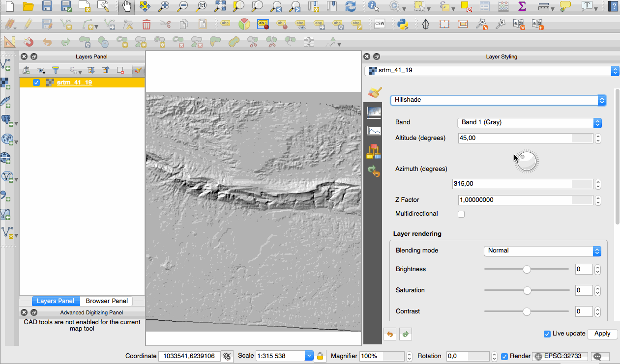Expand the Band 1 (Gray) dropdown
Image resolution: width=620 pixels, height=364 pixels.
tap(529, 122)
